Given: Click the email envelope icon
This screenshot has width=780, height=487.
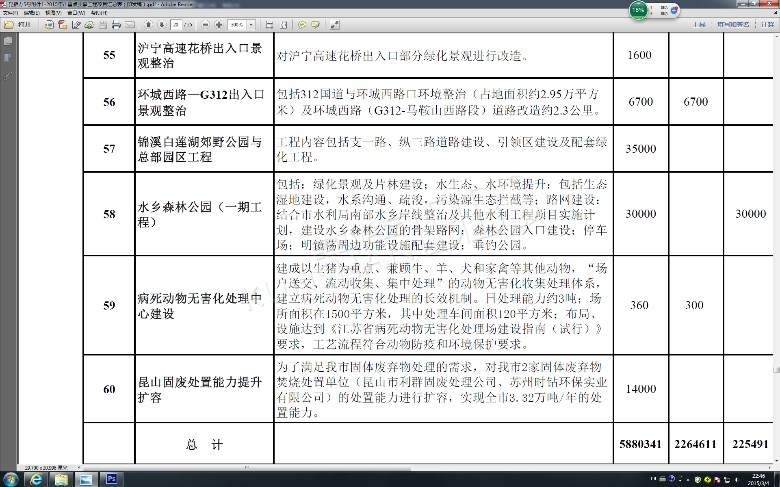Looking at the screenshot, I should (x=130, y=24).
